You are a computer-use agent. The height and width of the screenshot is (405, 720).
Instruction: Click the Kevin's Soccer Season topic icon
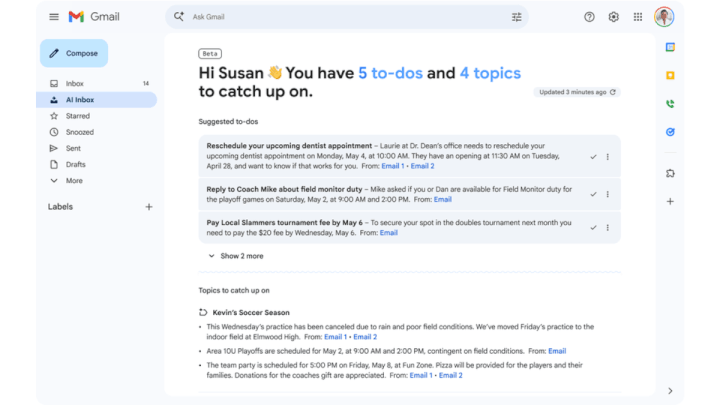[203, 312]
